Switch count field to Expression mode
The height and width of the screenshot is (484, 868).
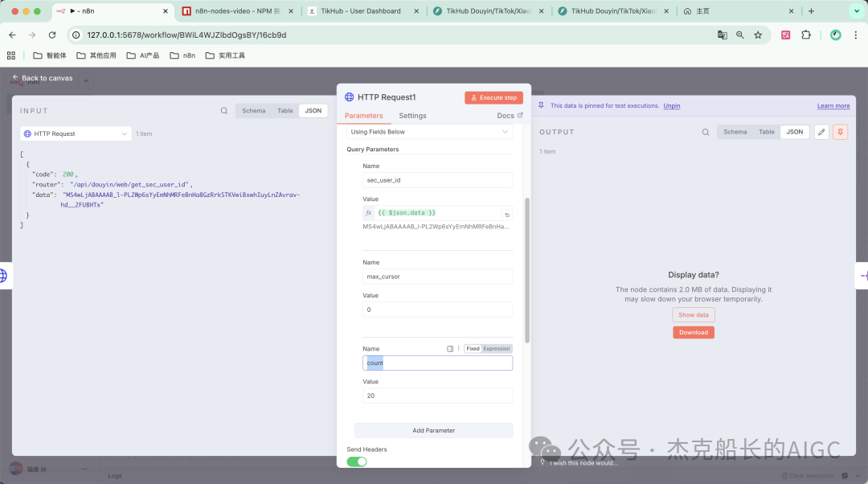(497, 349)
